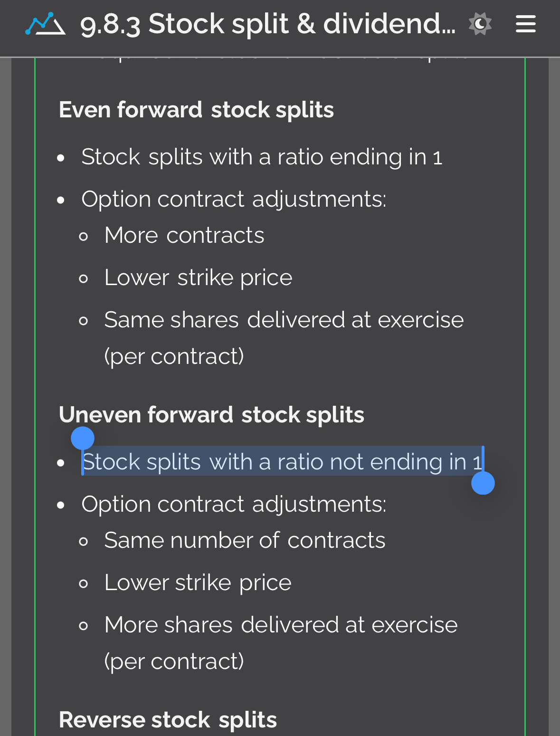Click the 'Same number of contracts' sub-bullet
The width and height of the screenshot is (560, 736).
[245, 540]
